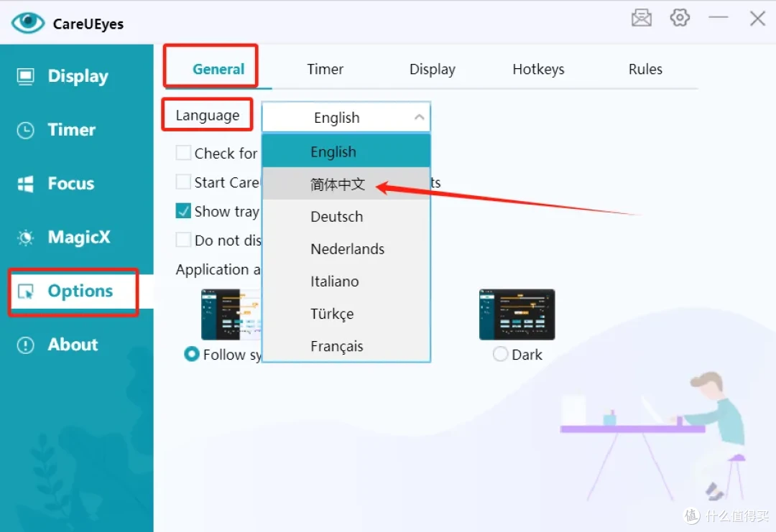Choose Türkçe from the language list

coord(346,314)
